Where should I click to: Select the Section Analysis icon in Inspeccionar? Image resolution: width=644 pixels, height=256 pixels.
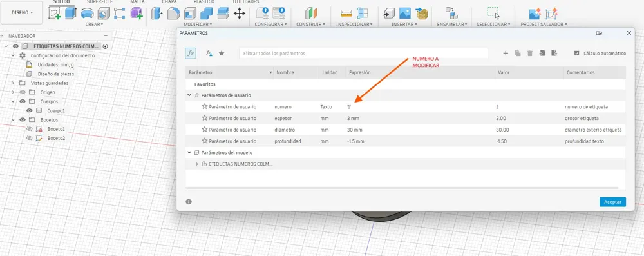[x=363, y=14]
